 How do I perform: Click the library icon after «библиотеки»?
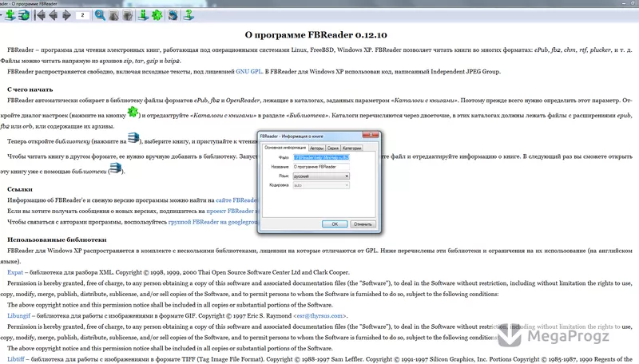116,168
